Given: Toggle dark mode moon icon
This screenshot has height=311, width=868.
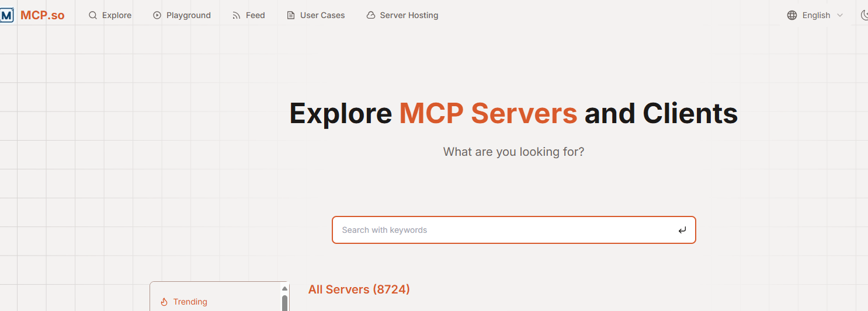Looking at the screenshot, I should click(x=864, y=15).
